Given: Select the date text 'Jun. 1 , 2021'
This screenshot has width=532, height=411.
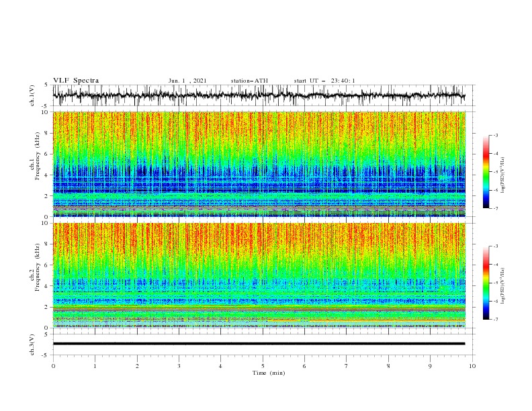Looking at the screenshot, I should [x=187, y=81].
